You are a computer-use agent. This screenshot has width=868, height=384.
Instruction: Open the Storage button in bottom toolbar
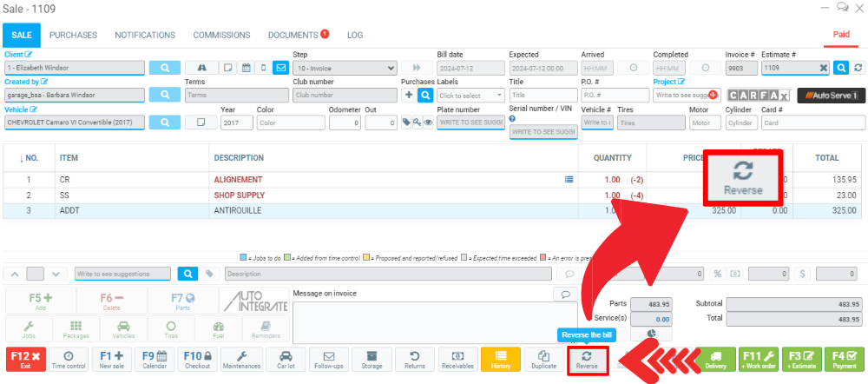click(372, 360)
